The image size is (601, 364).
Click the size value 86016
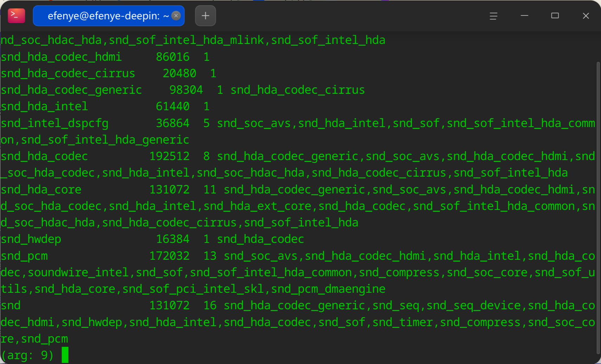pos(173,57)
